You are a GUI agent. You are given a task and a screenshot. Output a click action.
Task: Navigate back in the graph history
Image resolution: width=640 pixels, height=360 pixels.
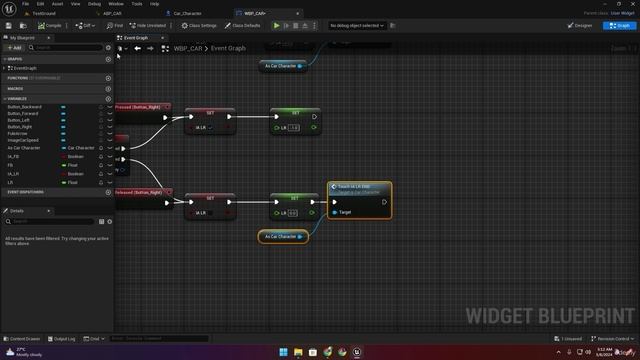[138, 48]
